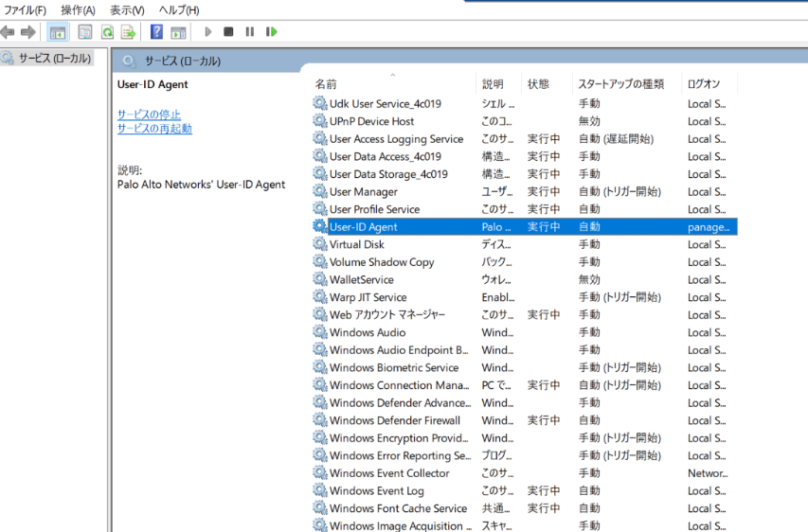Screen dimensions: 808x532
Task: Click the Forward arrow toolbar icon
Action: tap(27, 32)
